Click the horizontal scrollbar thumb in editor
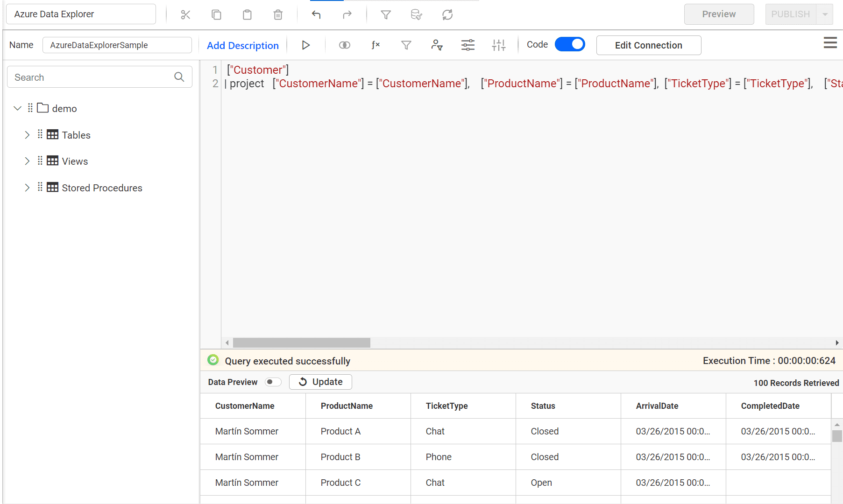The width and height of the screenshot is (843, 504). pos(302,343)
